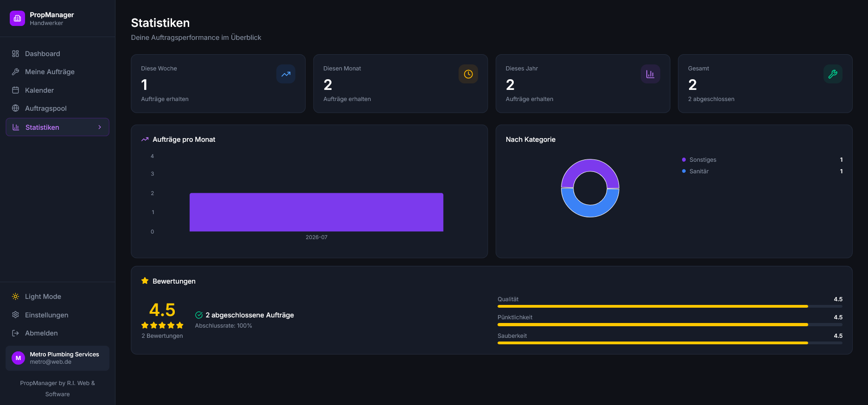Open Einstellungen from the sidebar
The height and width of the screenshot is (405, 868).
coord(57,315)
